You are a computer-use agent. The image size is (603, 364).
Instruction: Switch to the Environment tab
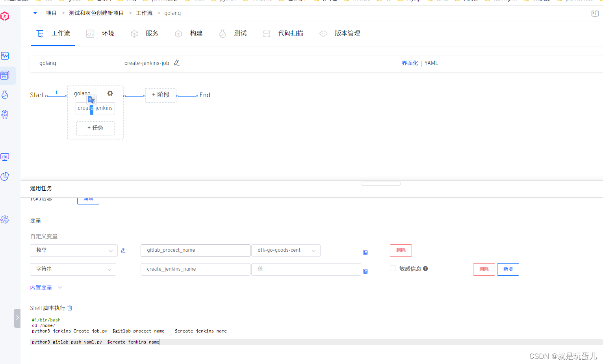[x=100, y=33]
